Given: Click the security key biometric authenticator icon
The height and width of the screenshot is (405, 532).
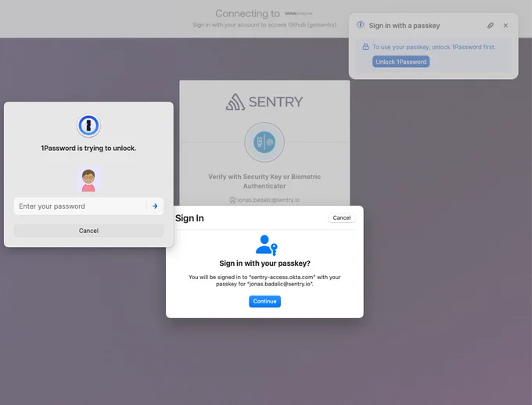Looking at the screenshot, I should (264, 142).
